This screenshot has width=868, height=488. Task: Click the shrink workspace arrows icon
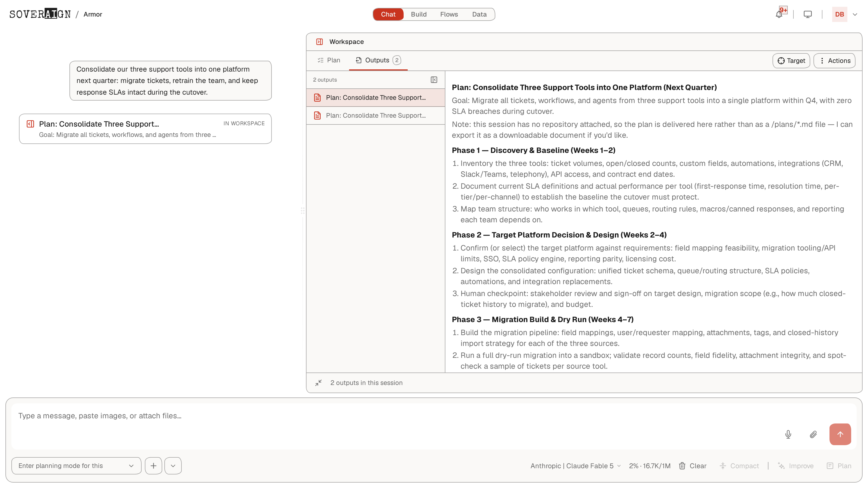click(318, 383)
